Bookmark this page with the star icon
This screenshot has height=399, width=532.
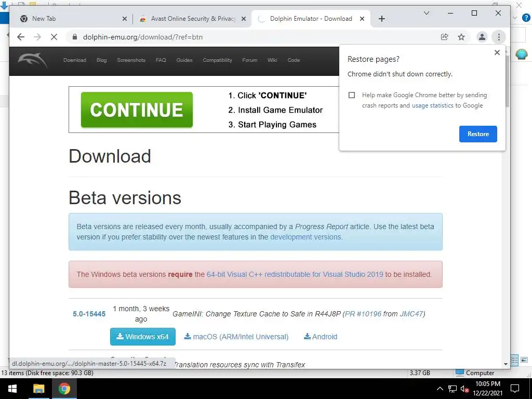[x=461, y=37]
